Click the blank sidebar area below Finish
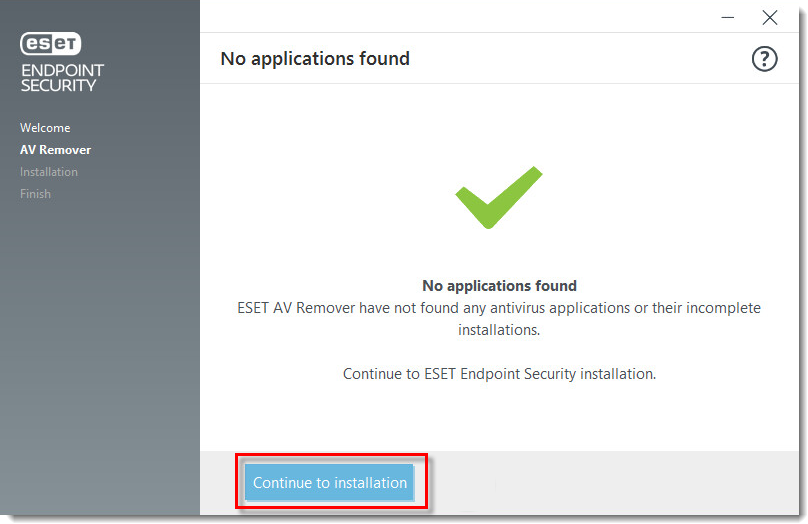The image size is (808, 524). point(99,356)
